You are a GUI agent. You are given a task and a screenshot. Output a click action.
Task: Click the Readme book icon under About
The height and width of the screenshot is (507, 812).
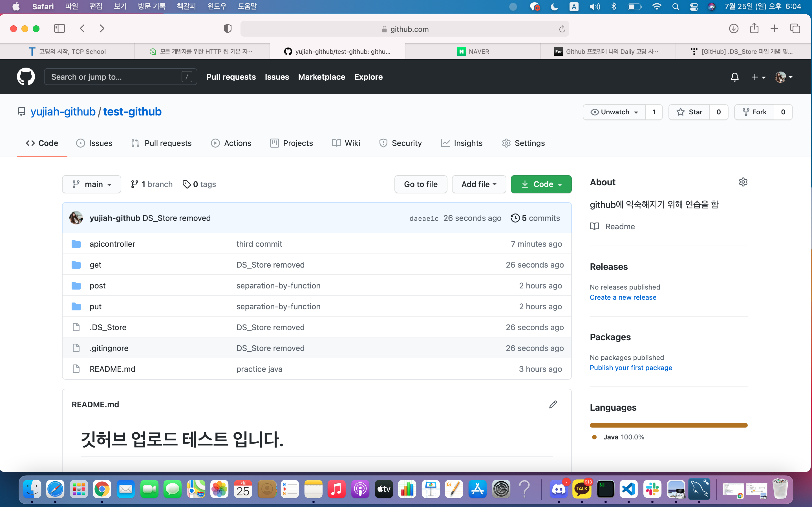595,226
